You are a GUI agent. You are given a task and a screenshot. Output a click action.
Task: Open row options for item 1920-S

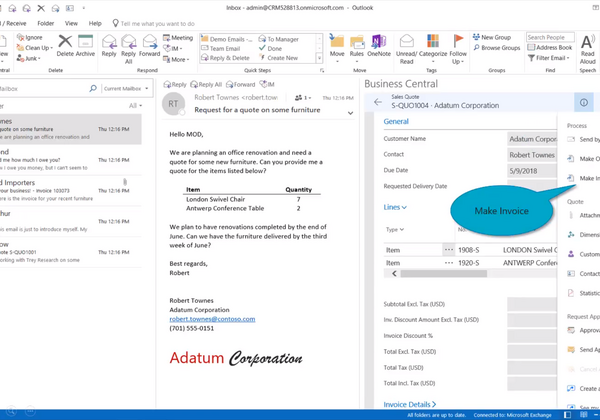click(448, 263)
